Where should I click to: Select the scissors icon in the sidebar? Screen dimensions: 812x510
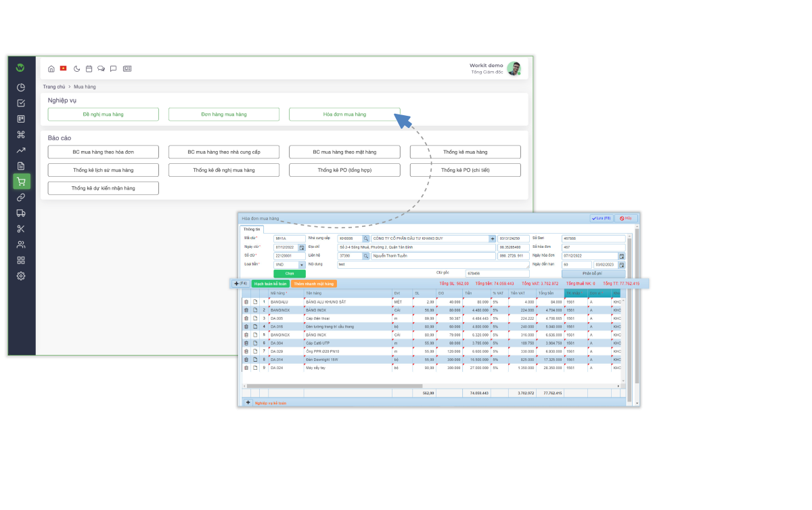tap(20, 228)
